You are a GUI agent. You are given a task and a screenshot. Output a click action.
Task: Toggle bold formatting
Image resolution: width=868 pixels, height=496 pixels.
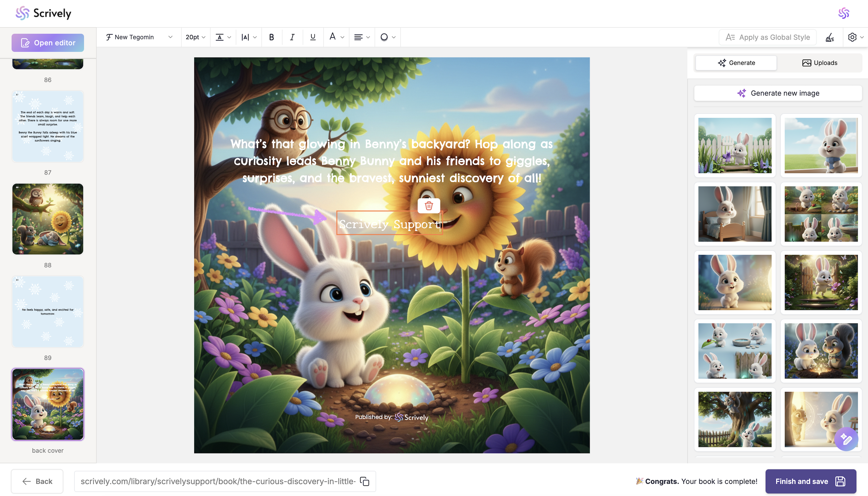(x=271, y=37)
